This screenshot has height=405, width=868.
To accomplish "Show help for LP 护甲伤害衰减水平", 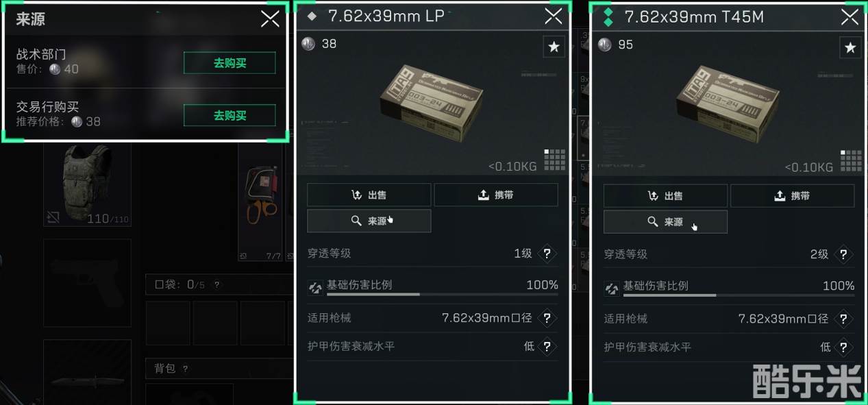I will pyautogui.click(x=547, y=347).
